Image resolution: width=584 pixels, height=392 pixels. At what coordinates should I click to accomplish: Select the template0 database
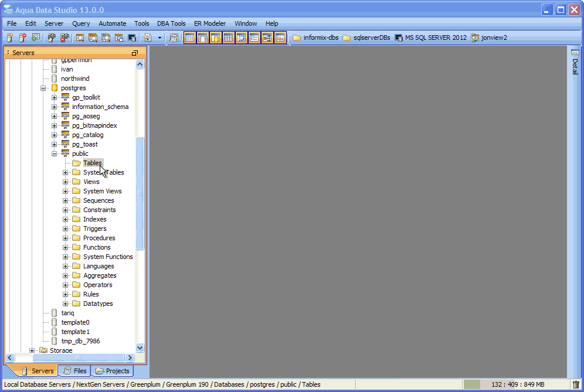tap(75, 322)
